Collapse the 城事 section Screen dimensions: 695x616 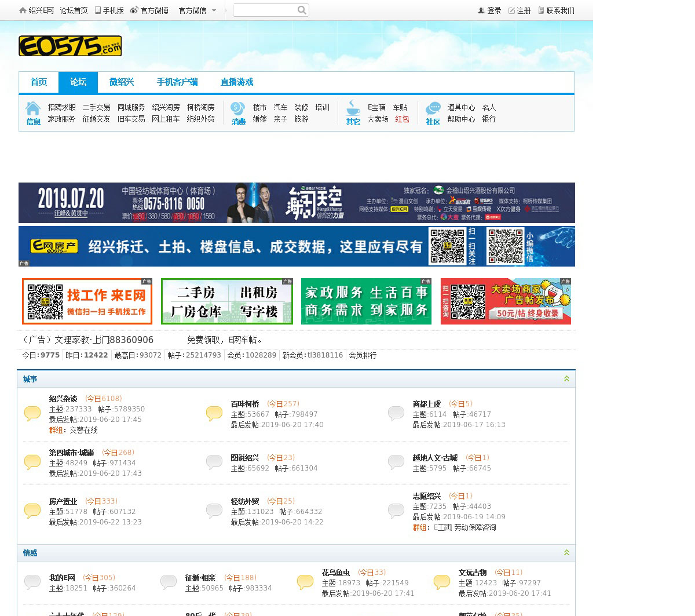click(566, 379)
